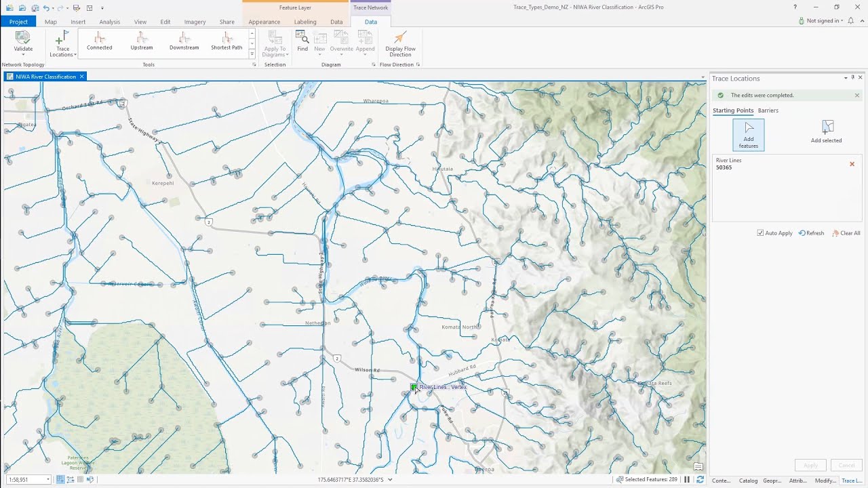868x488 pixels.
Task: Click the Undo arrow icon
Action: tap(46, 7)
